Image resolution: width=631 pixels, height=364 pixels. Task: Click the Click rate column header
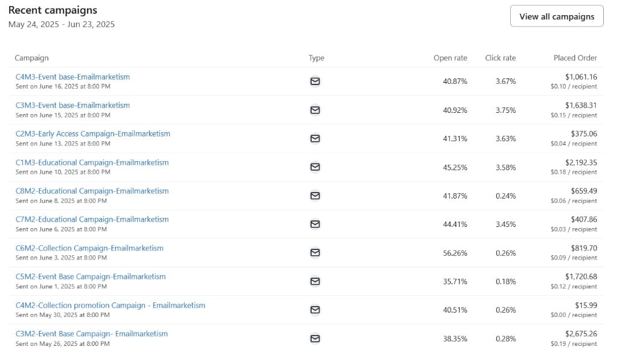click(500, 58)
